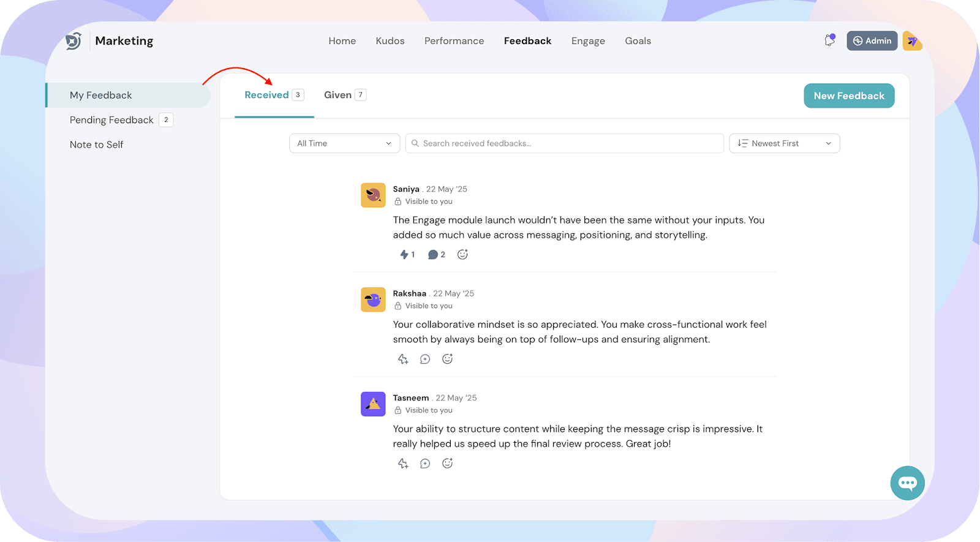980x542 pixels.
Task: Open the Engage menu
Action: click(x=588, y=41)
